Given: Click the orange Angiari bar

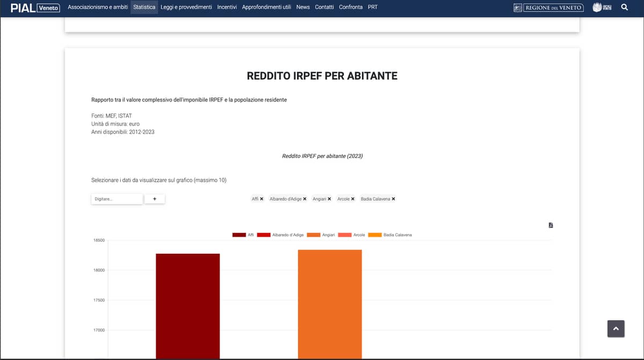Looking at the screenshot, I should click(330, 305).
